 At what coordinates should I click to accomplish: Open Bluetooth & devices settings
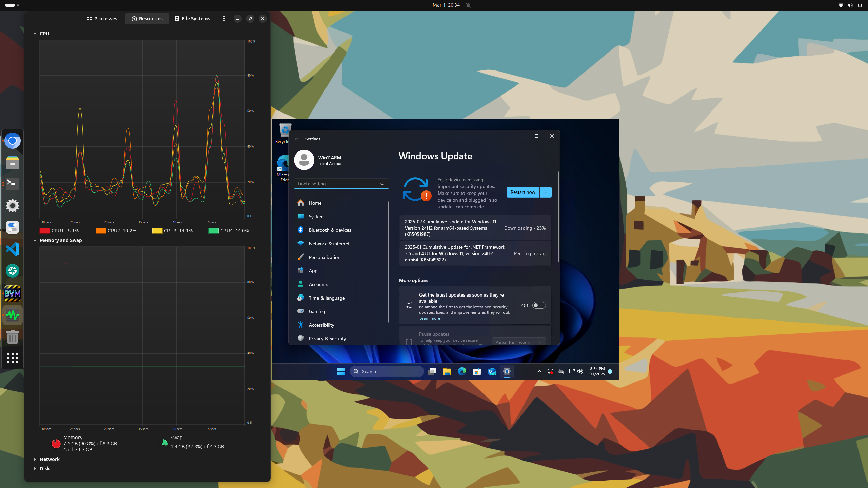pos(341,230)
